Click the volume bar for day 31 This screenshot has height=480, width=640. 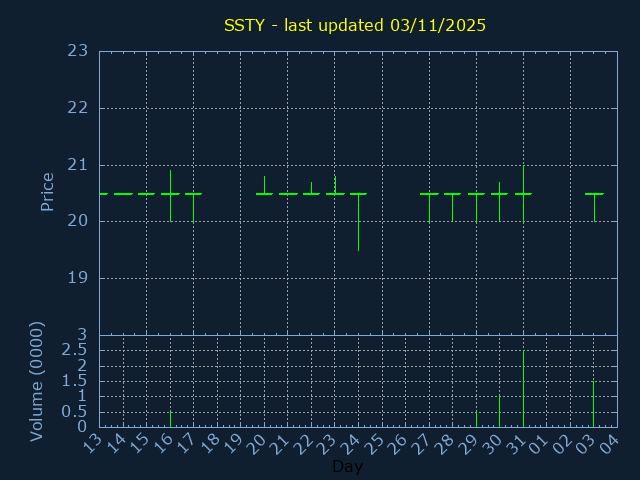pyautogui.click(x=523, y=388)
